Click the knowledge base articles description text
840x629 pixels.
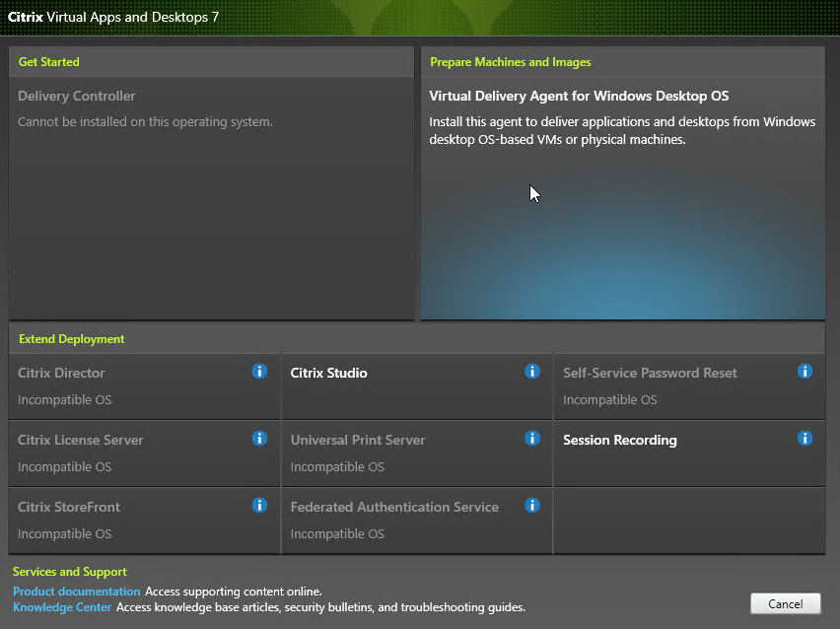pyautogui.click(x=320, y=607)
